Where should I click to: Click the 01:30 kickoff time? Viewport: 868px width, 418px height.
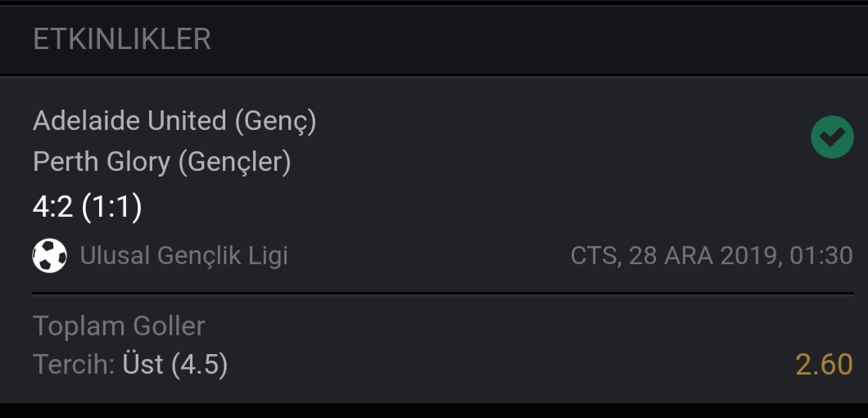[821, 256]
